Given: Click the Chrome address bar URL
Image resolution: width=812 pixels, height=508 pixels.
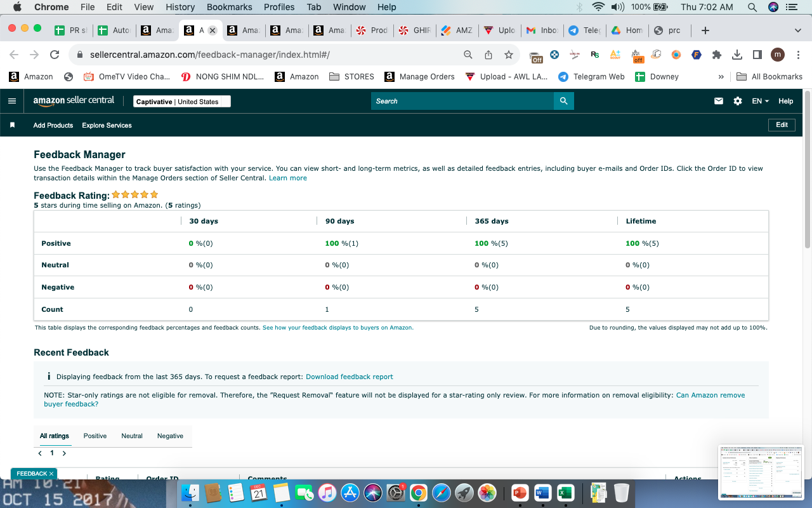Looking at the screenshot, I should [210, 55].
